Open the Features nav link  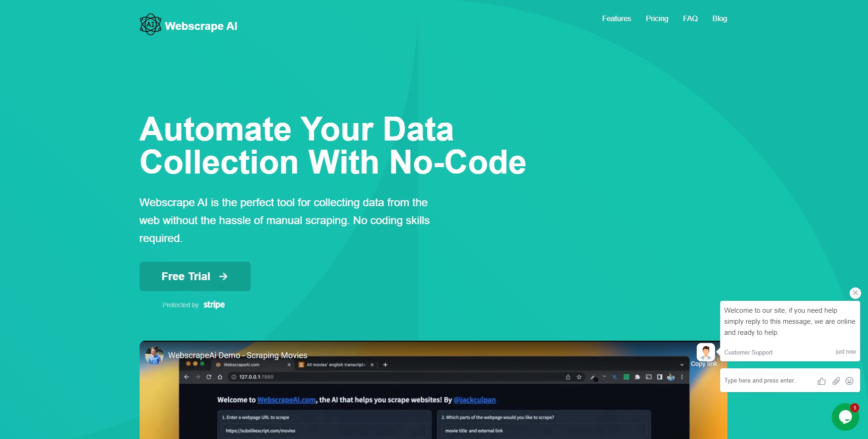(x=616, y=18)
